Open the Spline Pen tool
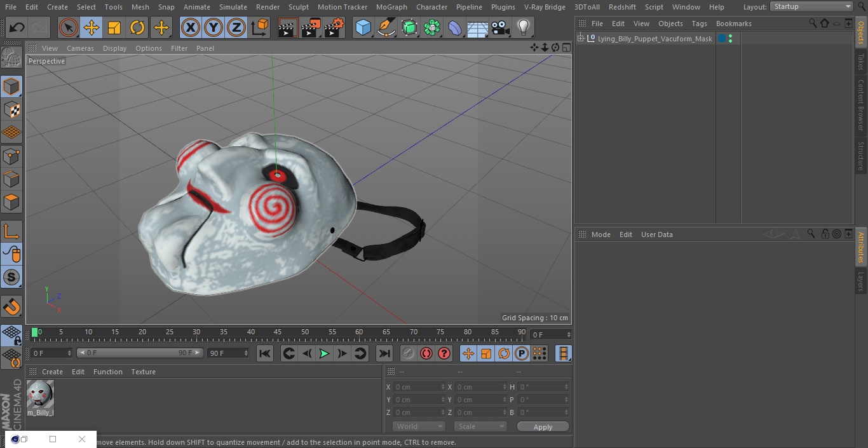Image resolution: width=868 pixels, height=448 pixels. [x=386, y=27]
